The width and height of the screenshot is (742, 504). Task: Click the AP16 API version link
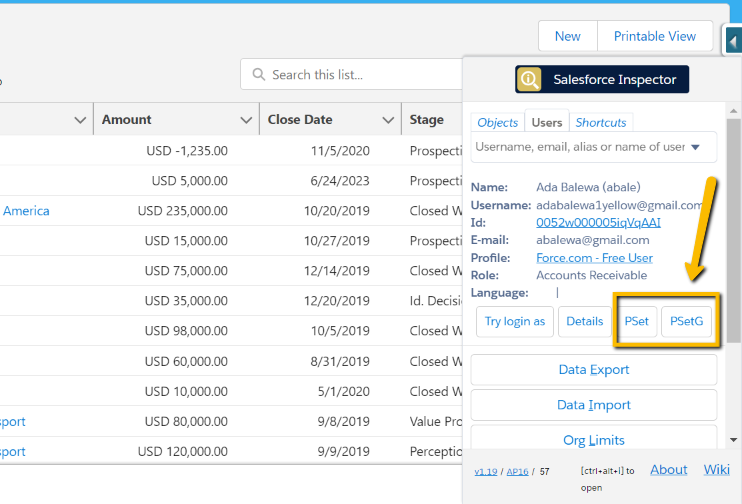click(x=517, y=472)
